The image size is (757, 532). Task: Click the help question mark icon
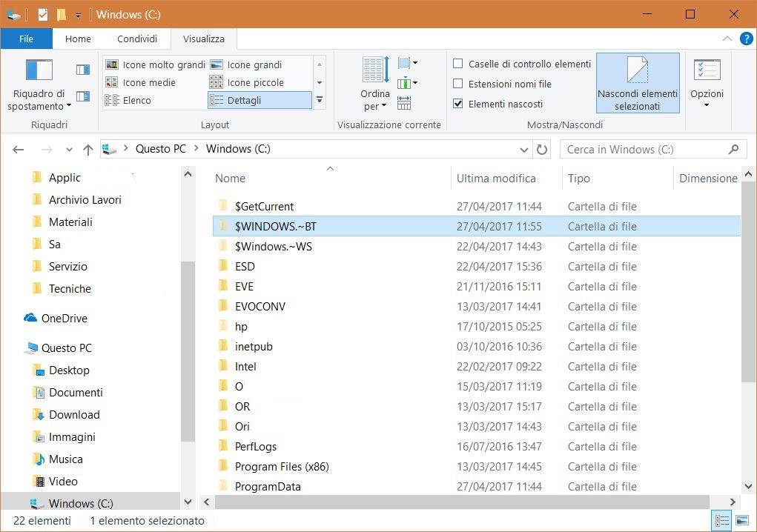click(746, 39)
